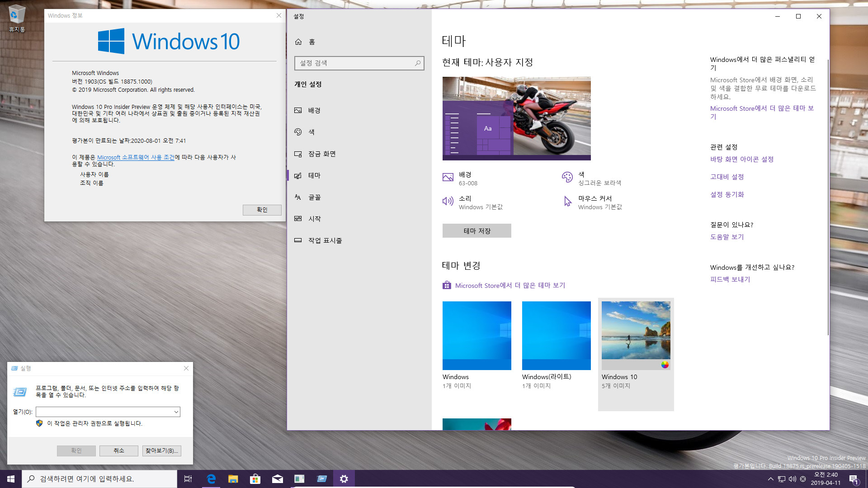The width and height of the screenshot is (868, 488).
Task: Close the Run (실행) dialog
Action: point(186,369)
